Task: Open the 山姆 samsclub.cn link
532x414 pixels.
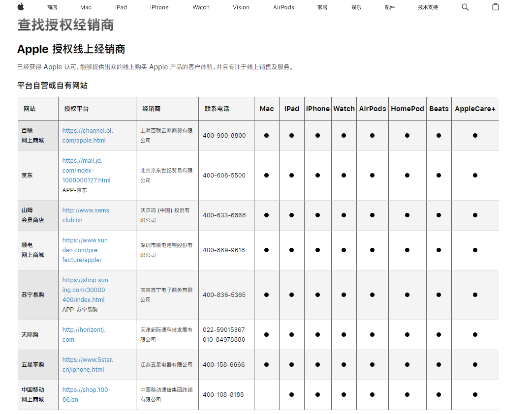Action: [x=86, y=215]
